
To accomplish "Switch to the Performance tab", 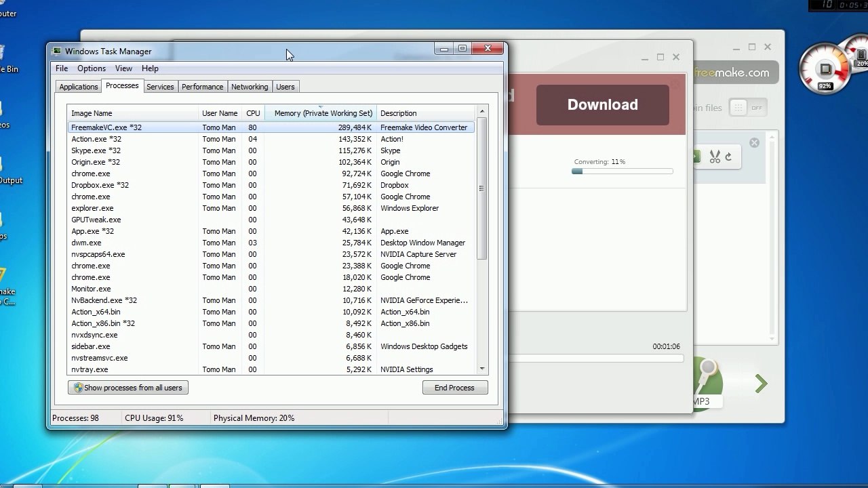I will pos(202,87).
